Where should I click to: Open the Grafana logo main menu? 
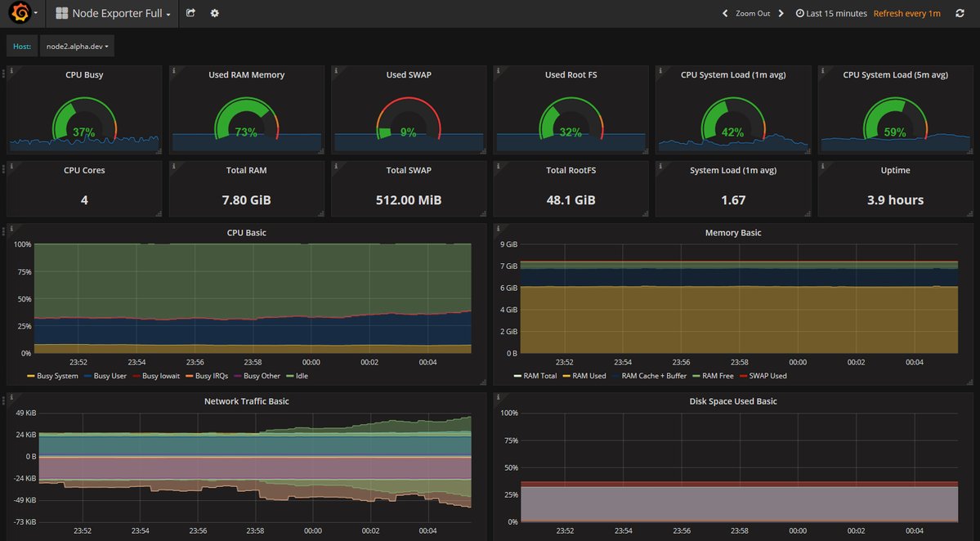20,13
